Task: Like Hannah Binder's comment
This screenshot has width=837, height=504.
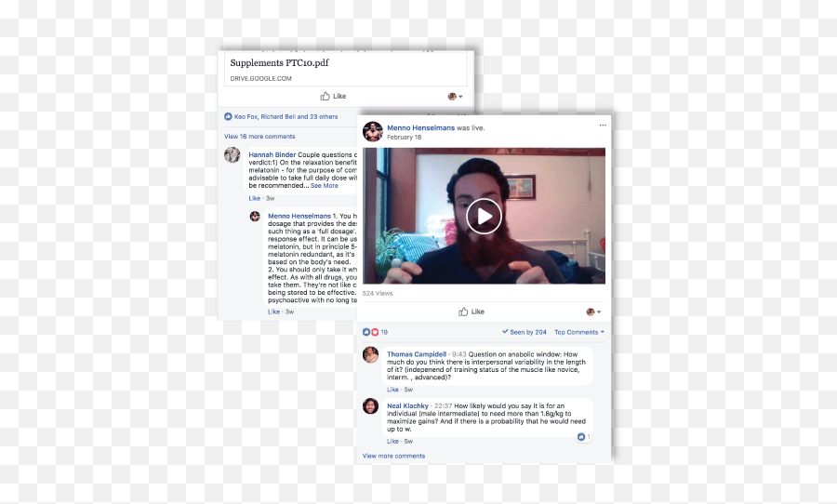Action: pos(255,199)
